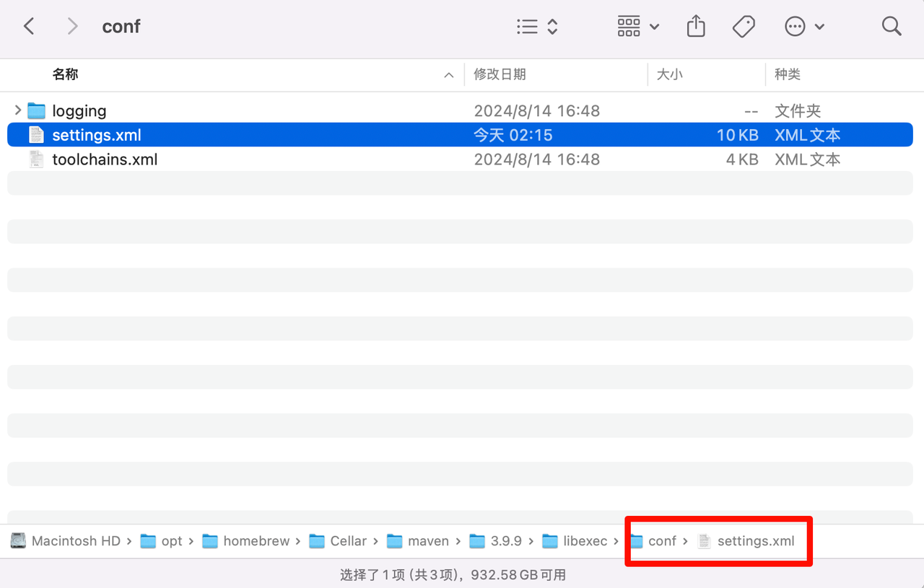Select the toolchains.xml file
924x588 pixels.
(x=105, y=159)
